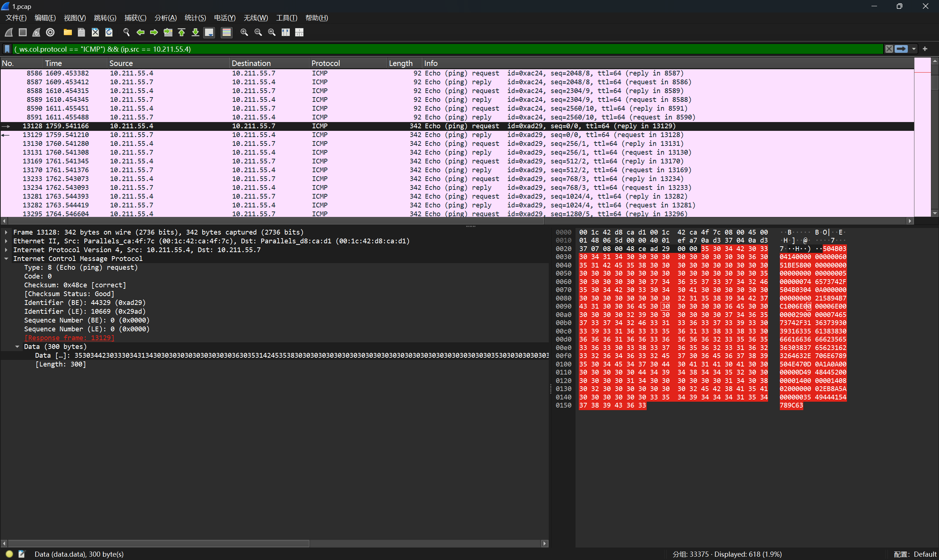939x560 pixels.
Task: Expand the Ethernet II tree node
Action: pos(6,241)
